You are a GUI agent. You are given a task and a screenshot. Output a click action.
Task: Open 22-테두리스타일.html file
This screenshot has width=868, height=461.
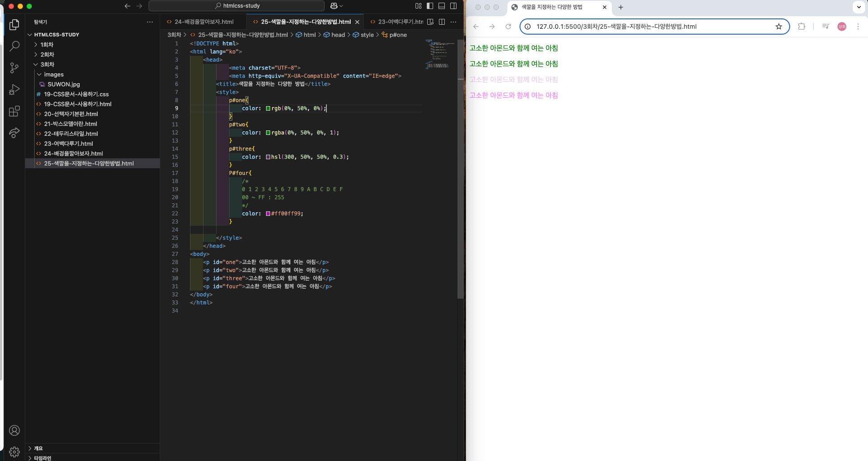(92, 134)
